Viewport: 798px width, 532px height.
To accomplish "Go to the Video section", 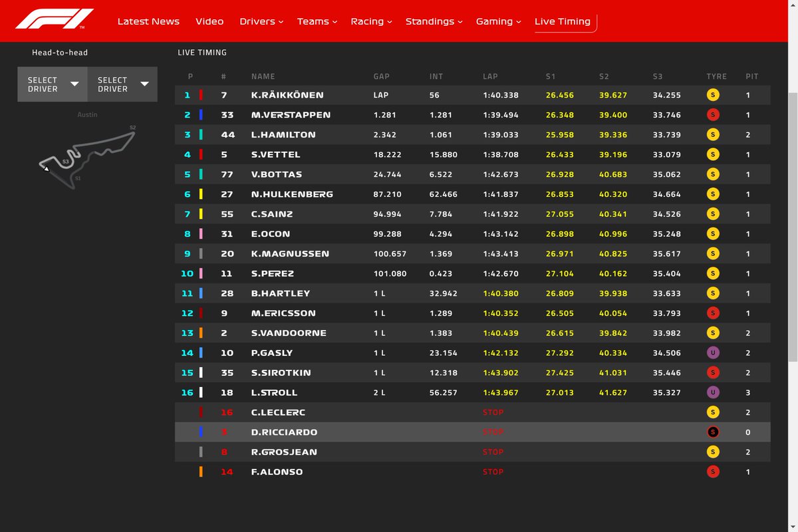I will coord(209,21).
